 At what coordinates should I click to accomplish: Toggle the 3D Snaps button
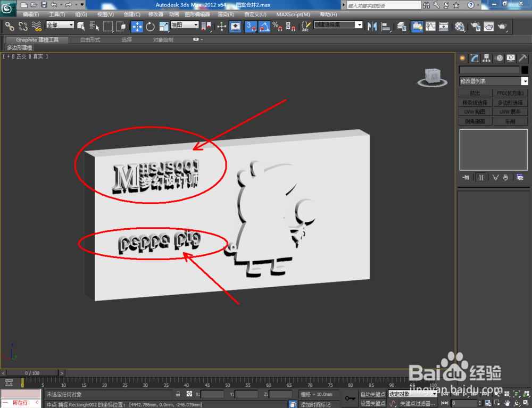[x=251, y=26]
